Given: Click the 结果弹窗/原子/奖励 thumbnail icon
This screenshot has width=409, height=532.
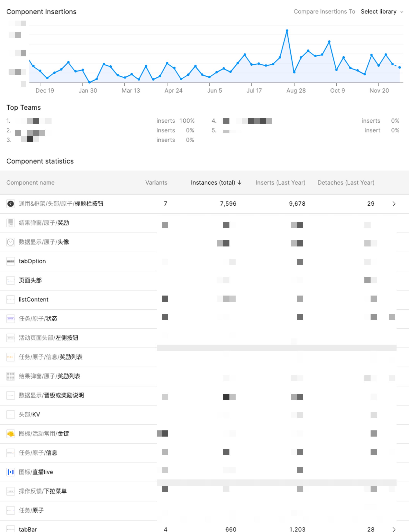Looking at the screenshot, I should point(10,223).
